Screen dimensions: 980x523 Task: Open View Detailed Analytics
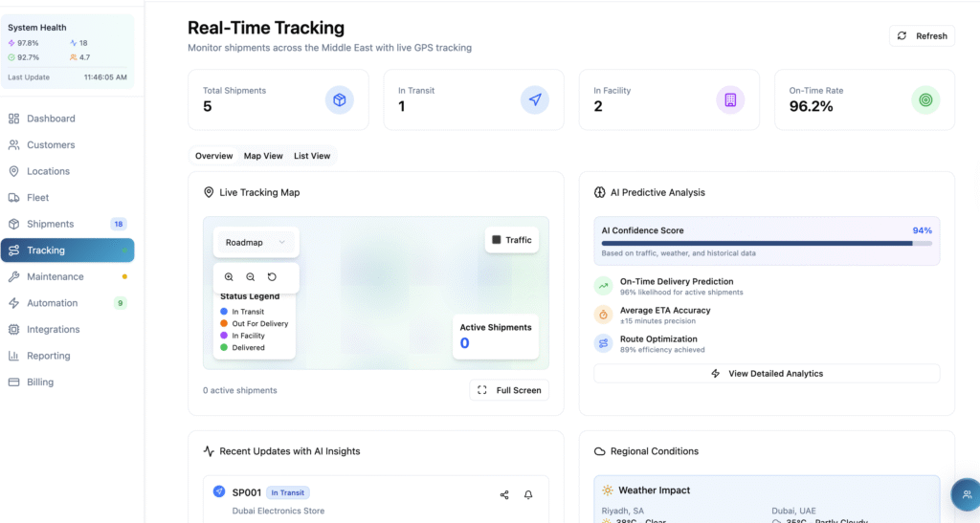(x=767, y=374)
